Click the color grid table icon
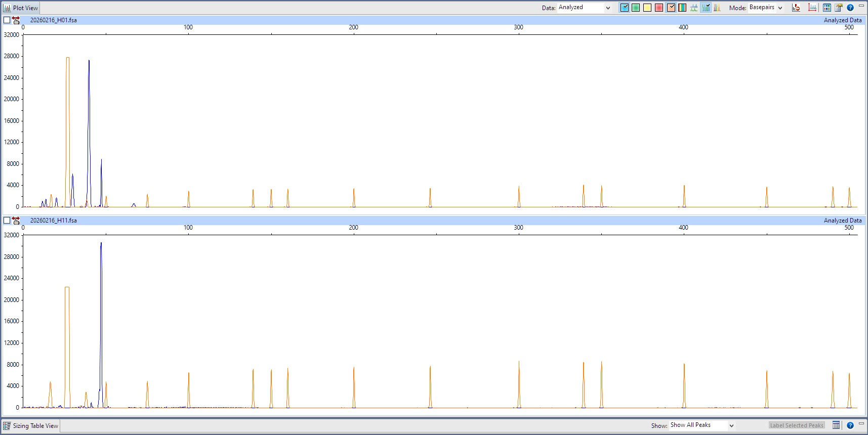Viewport: 868px width, 435px height. (x=827, y=8)
